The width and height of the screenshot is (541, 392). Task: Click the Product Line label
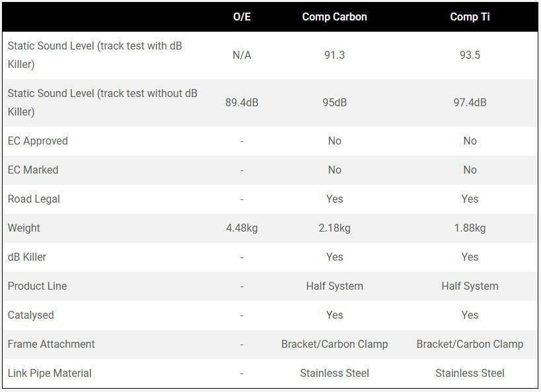click(37, 286)
